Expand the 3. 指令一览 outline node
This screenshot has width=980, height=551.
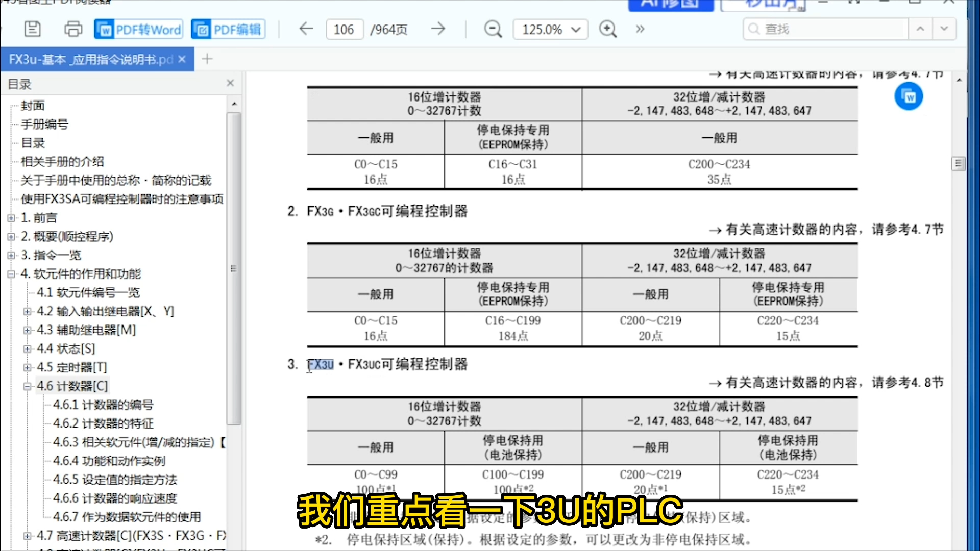tap(11, 255)
